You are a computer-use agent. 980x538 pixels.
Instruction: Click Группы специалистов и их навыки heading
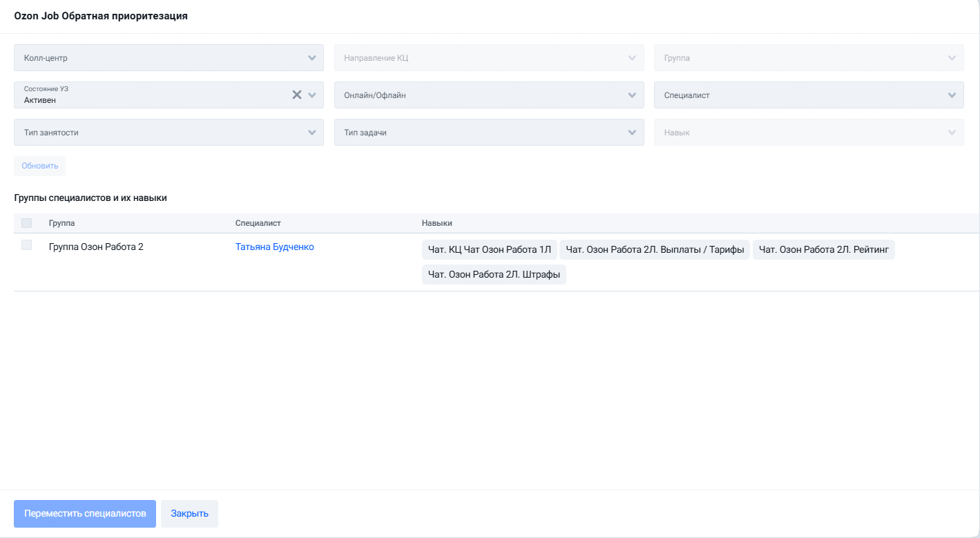coord(90,198)
